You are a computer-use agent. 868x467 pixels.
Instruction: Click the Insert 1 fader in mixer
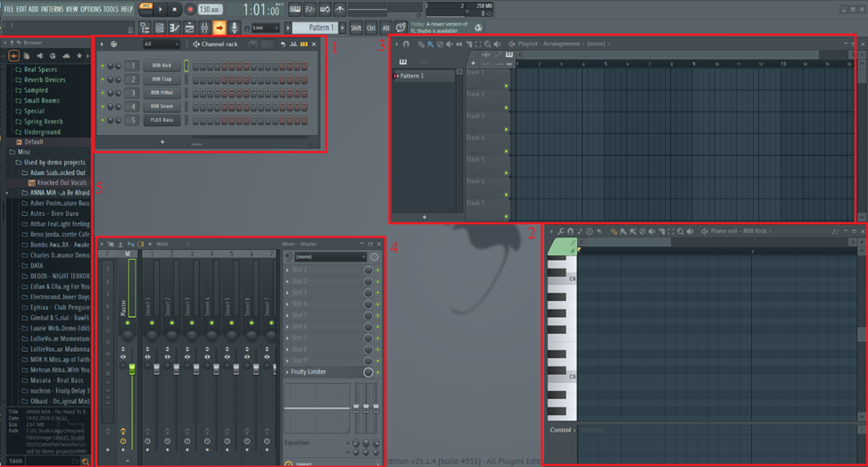(x=157, y=369)
